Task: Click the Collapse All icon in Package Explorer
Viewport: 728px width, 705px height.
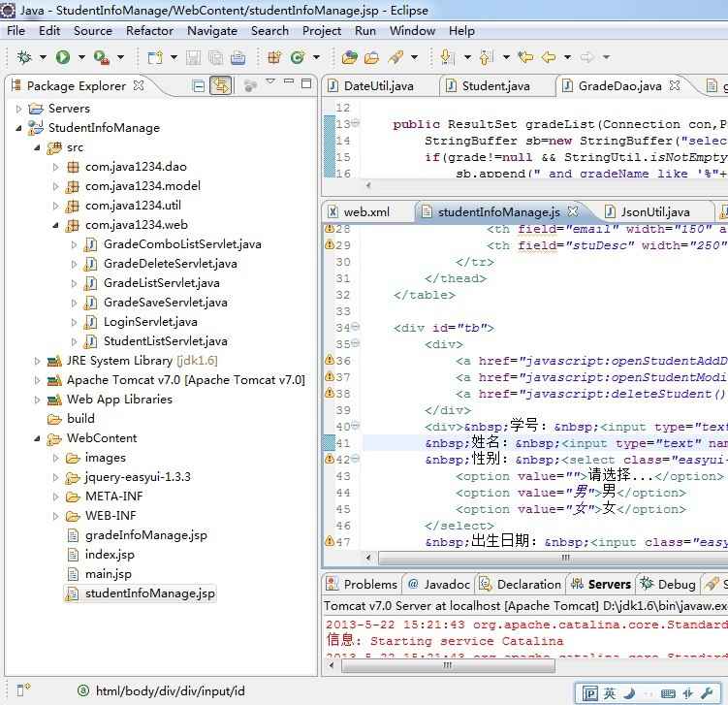Action: [x=199, y=86]
